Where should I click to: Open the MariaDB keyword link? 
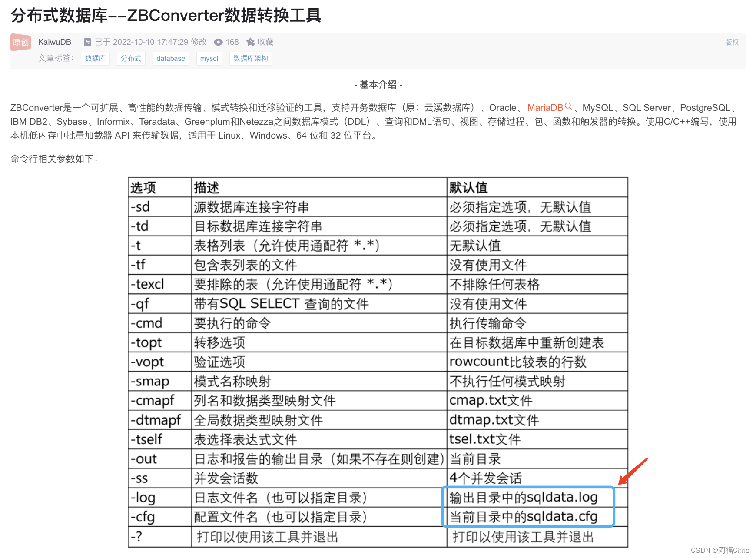pos(545,108)
